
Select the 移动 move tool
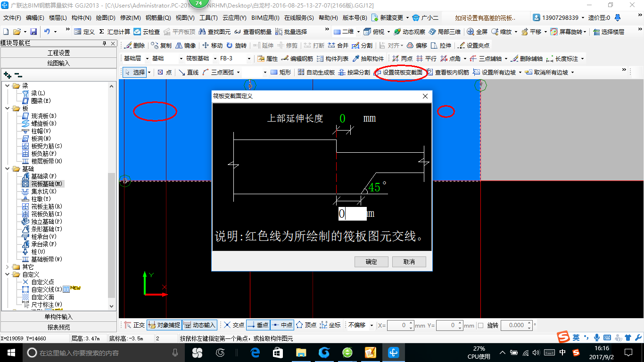tap(212, 46)
